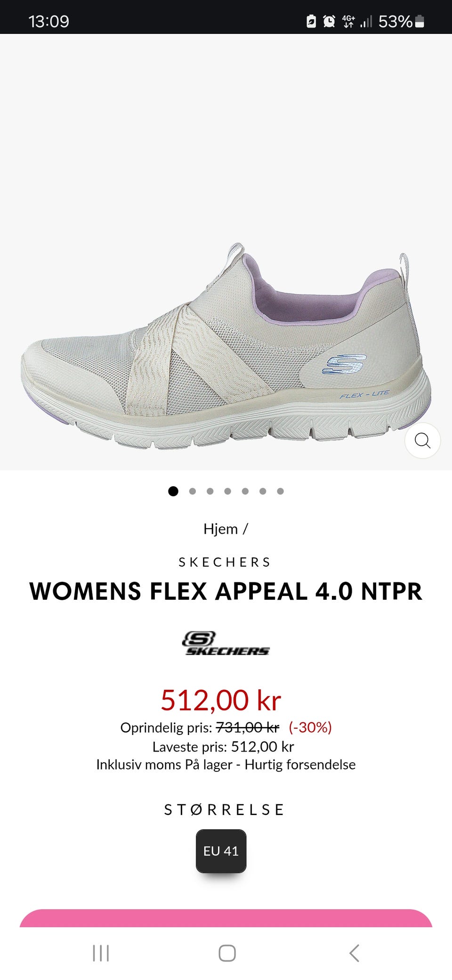Show the third product image dot

click(210, 491)
